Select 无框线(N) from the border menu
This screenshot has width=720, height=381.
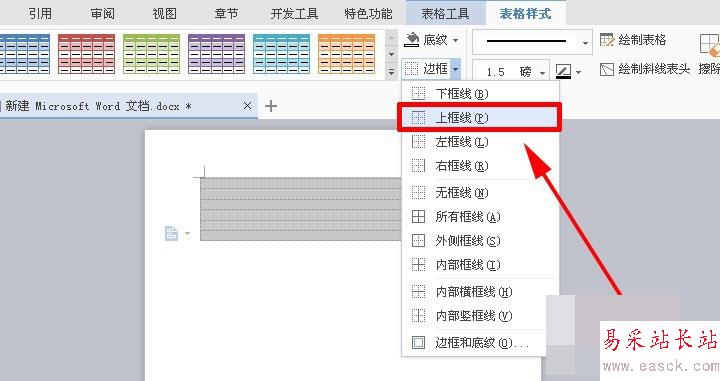pyautogui.click(x=480, y=193)
